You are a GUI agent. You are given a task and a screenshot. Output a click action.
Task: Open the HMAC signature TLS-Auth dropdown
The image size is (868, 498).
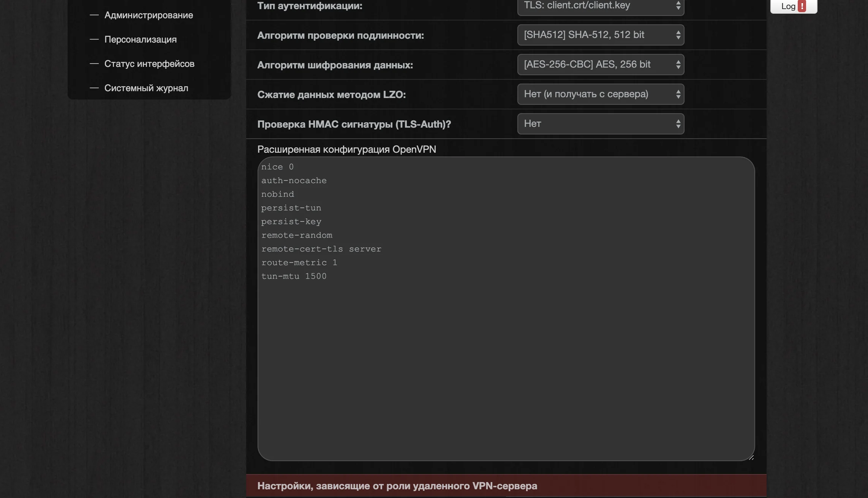(x=600, y=124)
